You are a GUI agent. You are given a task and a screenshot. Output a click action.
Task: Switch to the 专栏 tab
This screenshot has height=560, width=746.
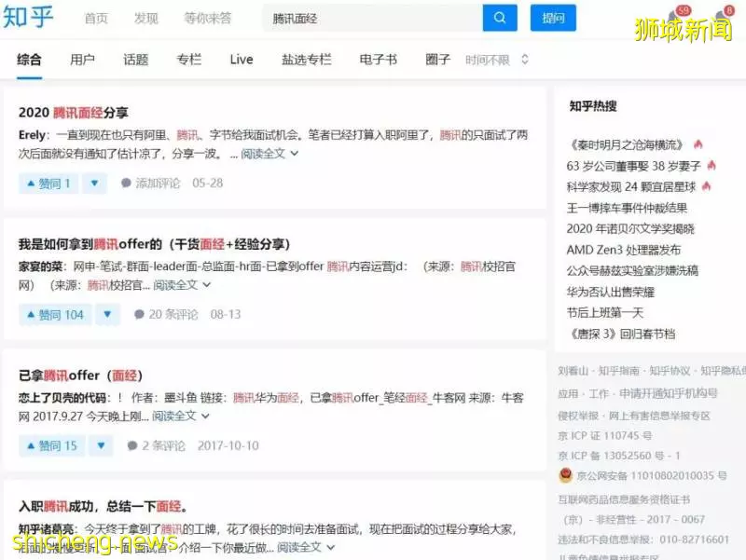[x=189, y=60]
